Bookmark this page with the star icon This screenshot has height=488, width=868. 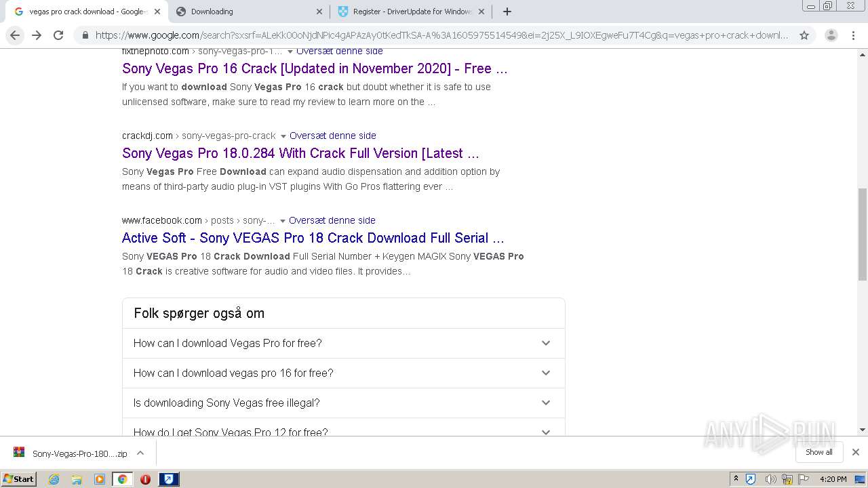coord(804,35)
